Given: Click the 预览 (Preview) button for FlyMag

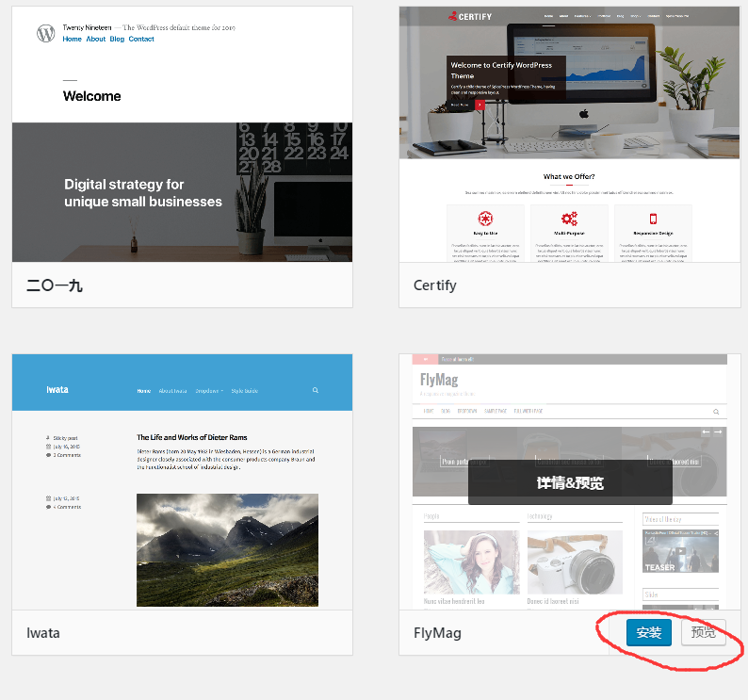Looking at the screenshot, I should (x=703, y=632).
